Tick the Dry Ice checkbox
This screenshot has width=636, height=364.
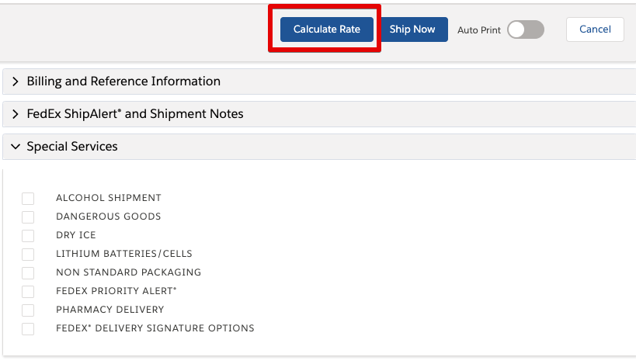click(x=28, y=236)
